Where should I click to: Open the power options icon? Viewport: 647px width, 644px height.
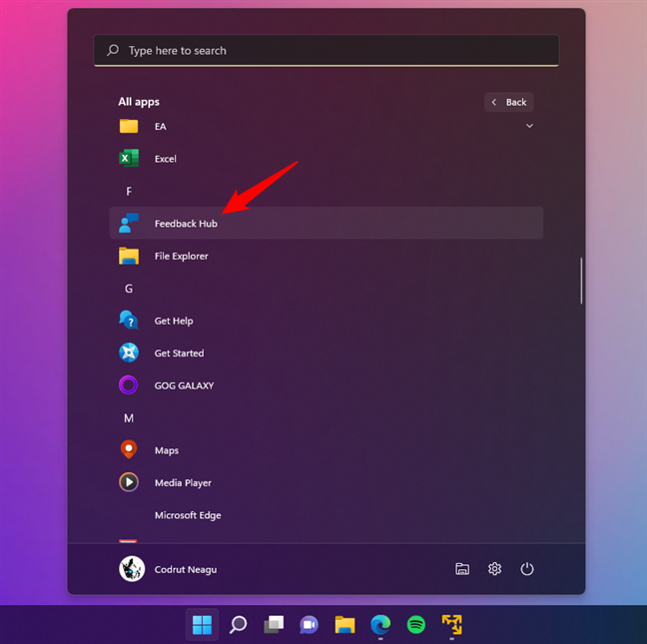click(527, 569)
